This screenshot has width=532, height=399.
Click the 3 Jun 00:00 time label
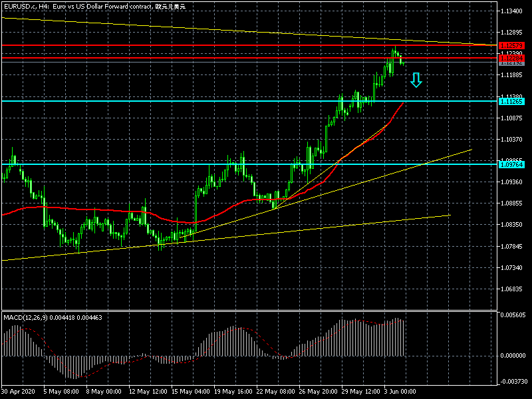(400, 391)
